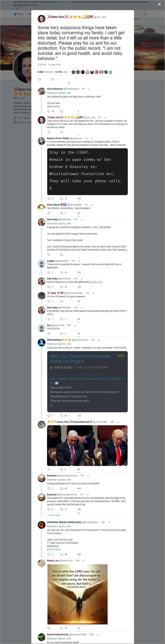Viewport: 165px width, 644px height.
Task: Reply to Nate Cain's main tweet
Action: tap(39, 79)
